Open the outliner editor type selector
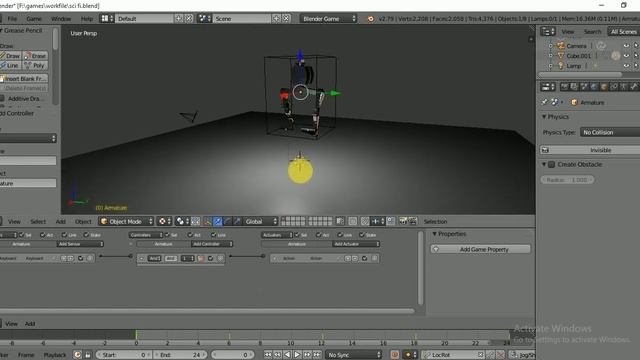Viewport: 640px width, 360px height. tap(548, 31)
